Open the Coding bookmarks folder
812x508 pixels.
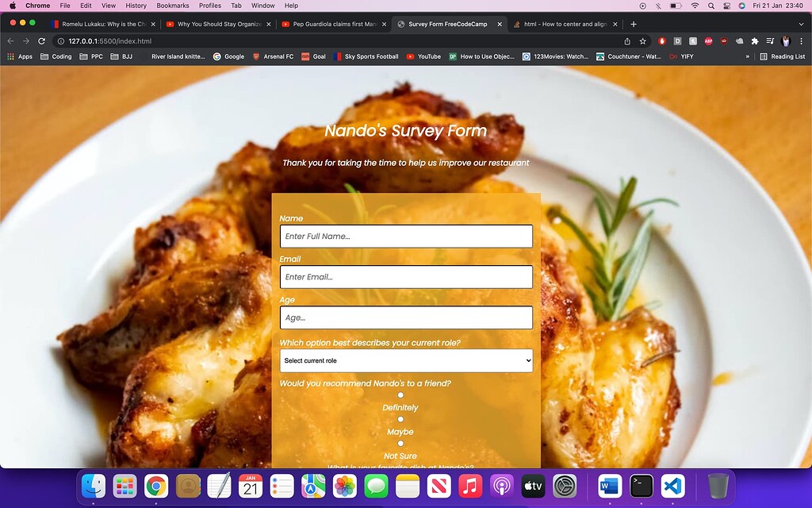tap(56, 56)
